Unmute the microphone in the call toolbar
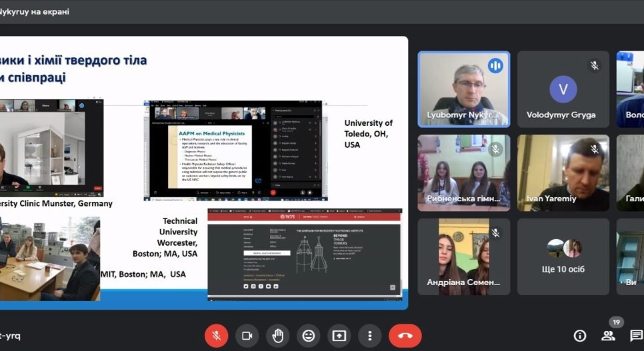This screenshot has height=351, width=644. click(216, 336)
